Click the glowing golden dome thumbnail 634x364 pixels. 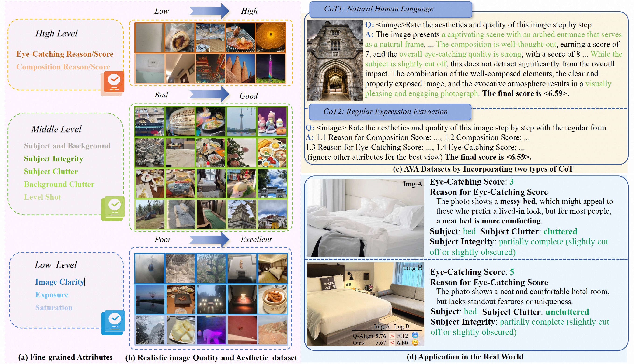[270, 38]
